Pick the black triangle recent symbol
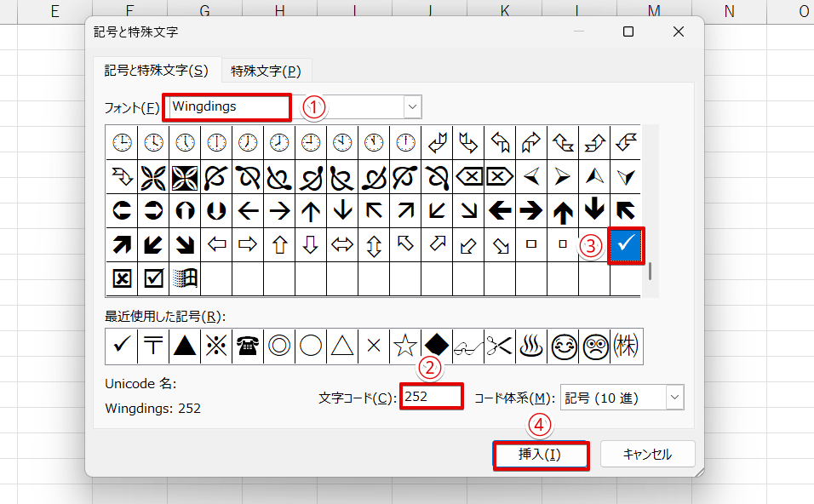The width and height of the screenshot is (814, 504). (185, 346)
